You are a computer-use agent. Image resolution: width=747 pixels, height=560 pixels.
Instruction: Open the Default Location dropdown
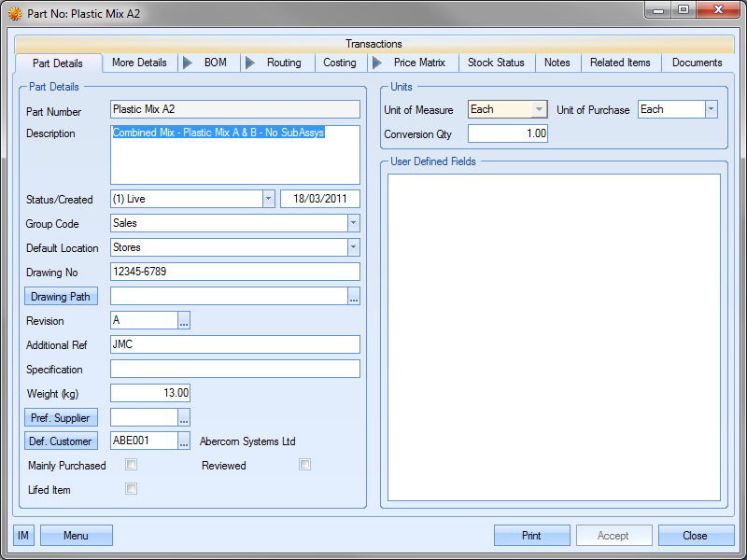pos(353,248)
